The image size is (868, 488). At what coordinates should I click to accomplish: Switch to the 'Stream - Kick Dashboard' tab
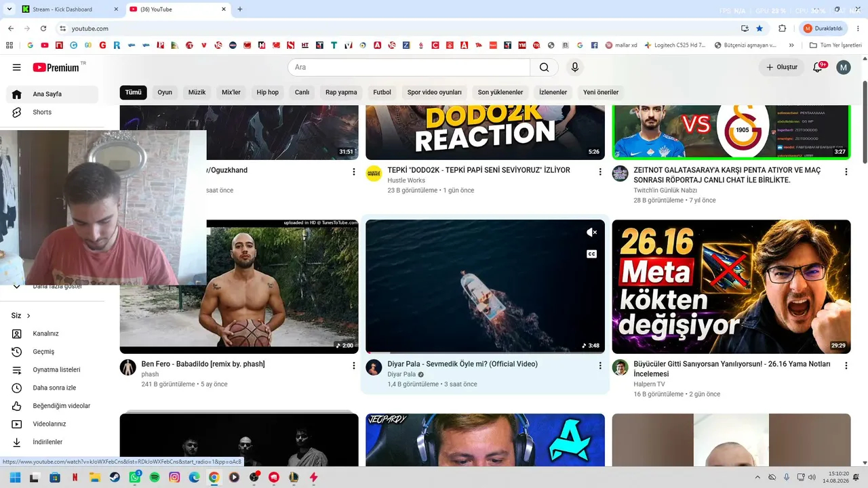[x=62, y=9]
